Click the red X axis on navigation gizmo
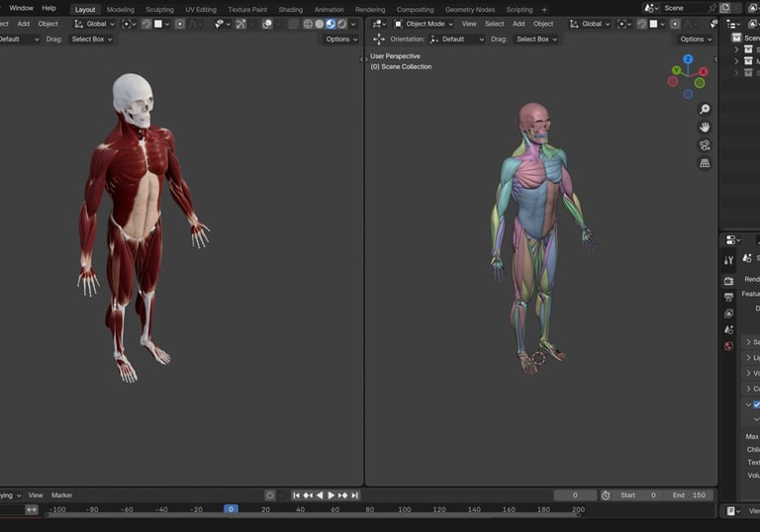 pyautogui.click(x=703, y=71)
